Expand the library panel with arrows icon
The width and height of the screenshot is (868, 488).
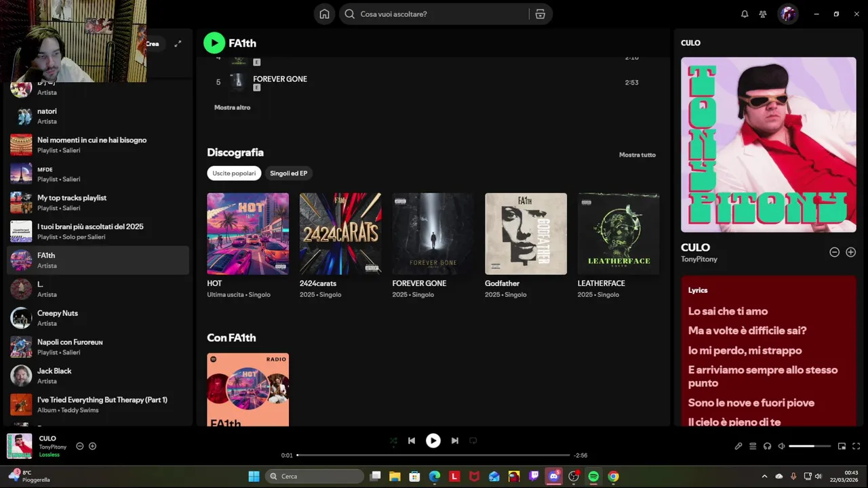tap(178, 43)
